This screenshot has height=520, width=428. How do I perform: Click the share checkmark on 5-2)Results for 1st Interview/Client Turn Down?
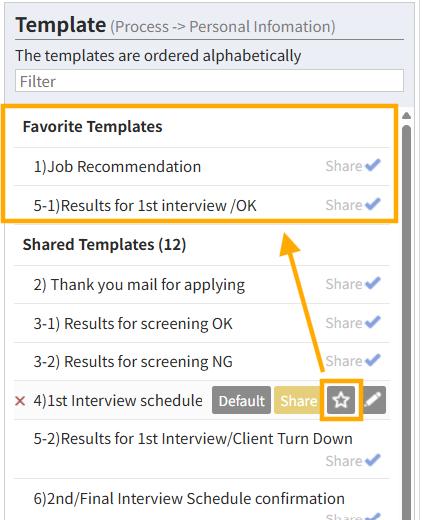coord(373,460)
